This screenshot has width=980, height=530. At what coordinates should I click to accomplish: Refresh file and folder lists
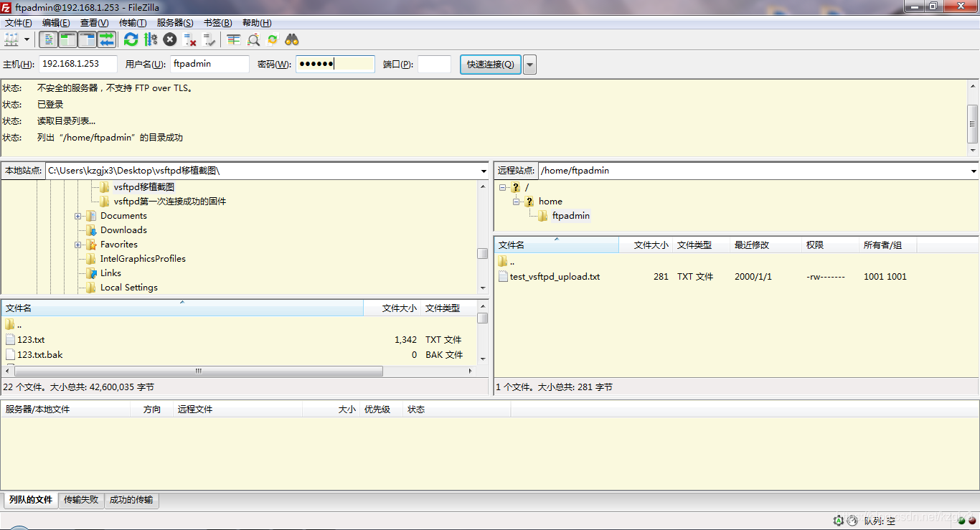click(x=131, y=39)
